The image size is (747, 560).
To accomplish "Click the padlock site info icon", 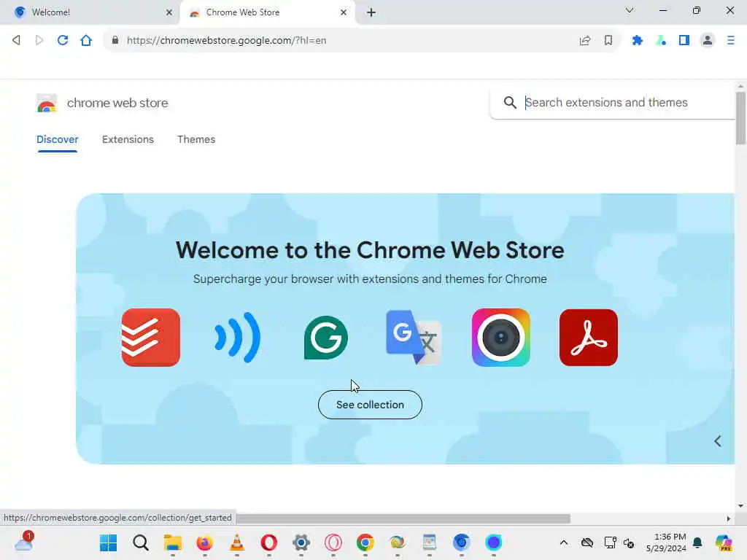I will pos(115,41).
